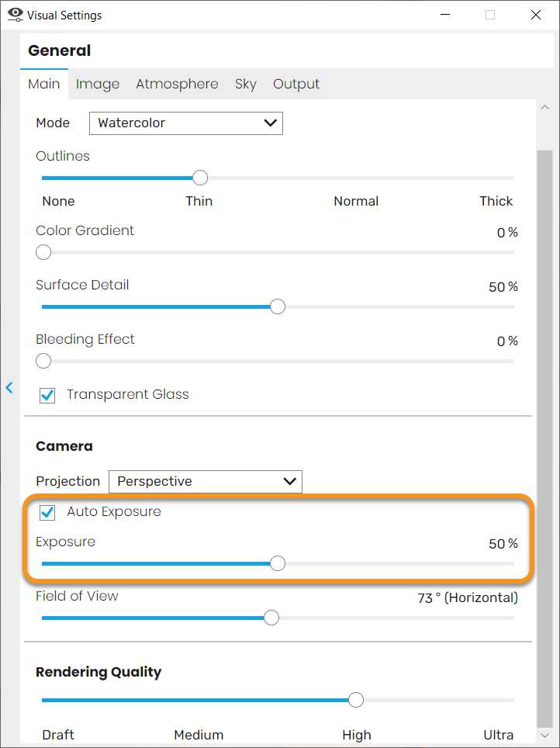The height and width of the screenshot is (748, 560).
Task: Click the Visual Settings eye icon in titlebar
Action: pyautogui.click(x=15, y=15)
